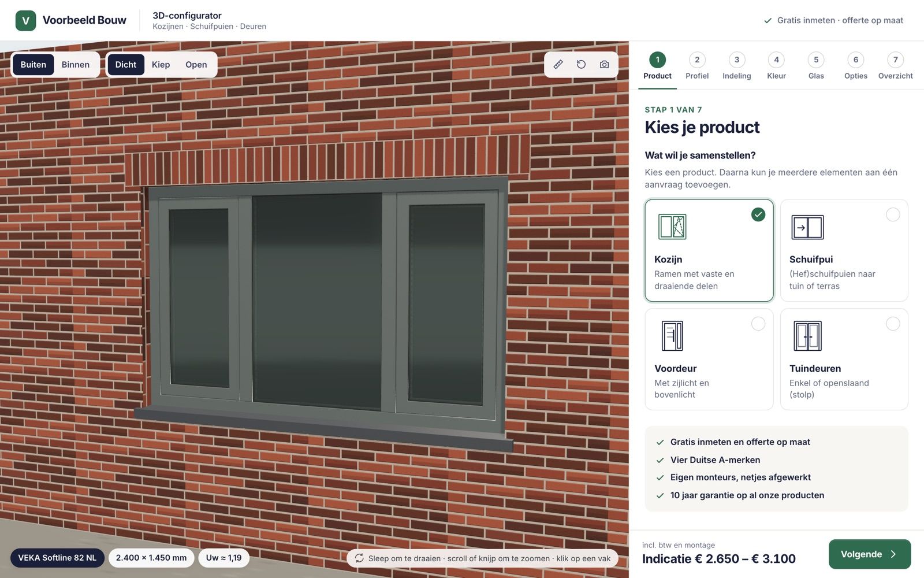Go to step 5 Glas
Viewport: 924px width, 578px height.
pyautogui.click(x=816, y=67)
